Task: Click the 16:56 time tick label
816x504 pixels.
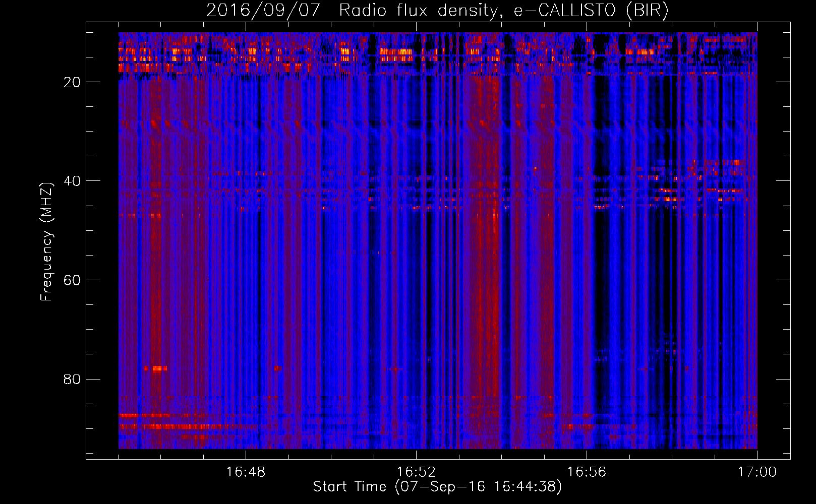Action: [587, 472]
